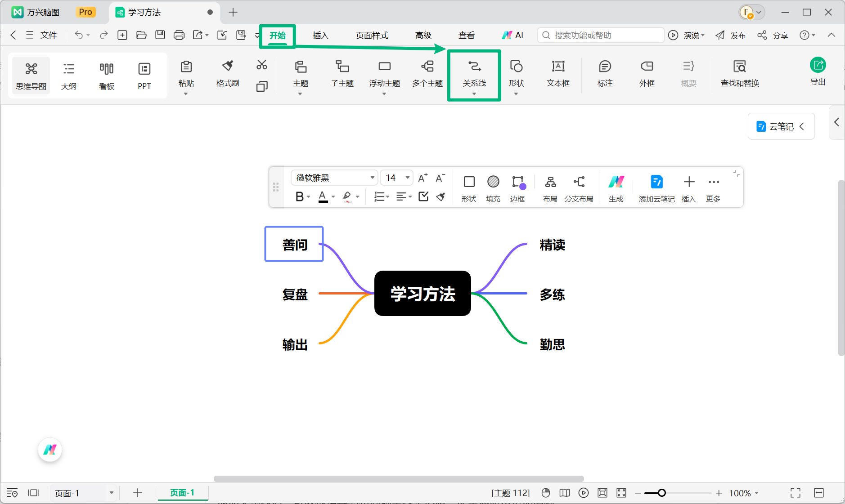This screenshot has width=845, height=504.
Task: Click the zoom slider handle
Action: (x=661, y=493)
